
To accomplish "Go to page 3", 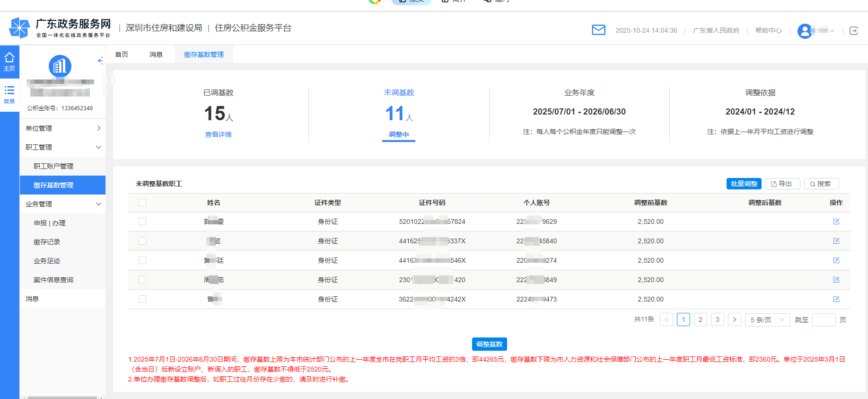I will pyautogui.click(x=718, y=319).
